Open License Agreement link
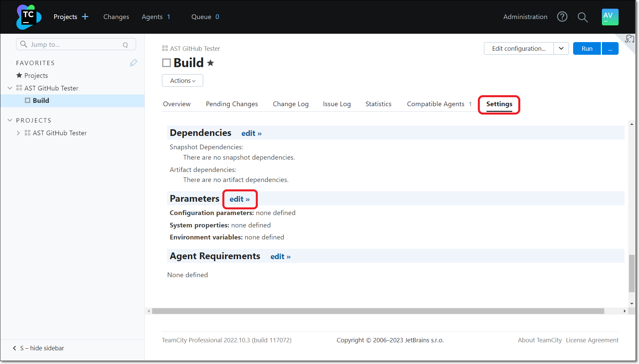The image size is (639, 364). [x=592, y=340]
